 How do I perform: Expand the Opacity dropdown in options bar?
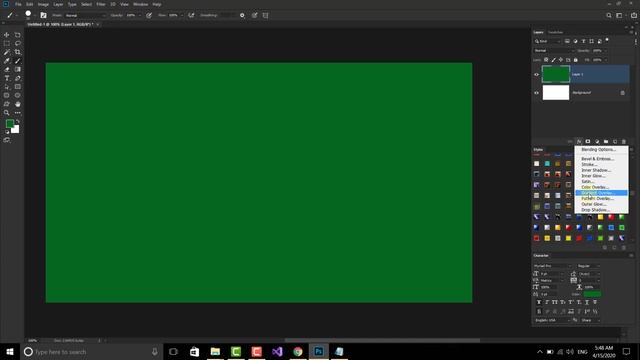pyautogui.click(x=140, y=16)
